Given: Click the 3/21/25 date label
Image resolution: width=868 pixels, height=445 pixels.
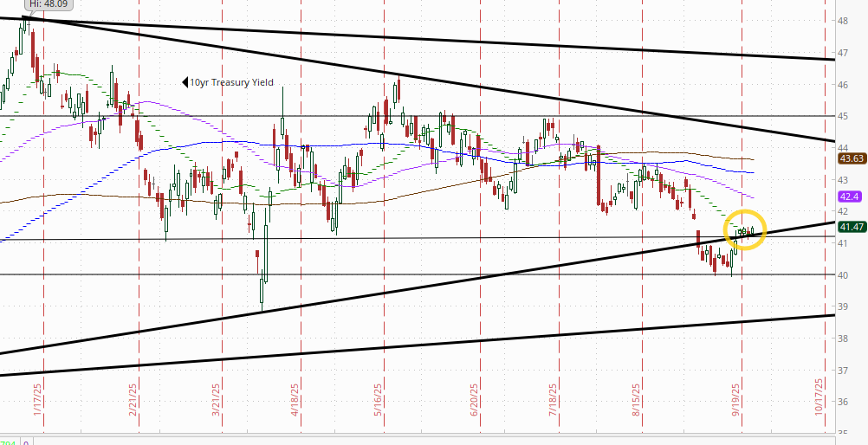Looking at the screenshot, I should pyautogui.click(x=217, y=400).
